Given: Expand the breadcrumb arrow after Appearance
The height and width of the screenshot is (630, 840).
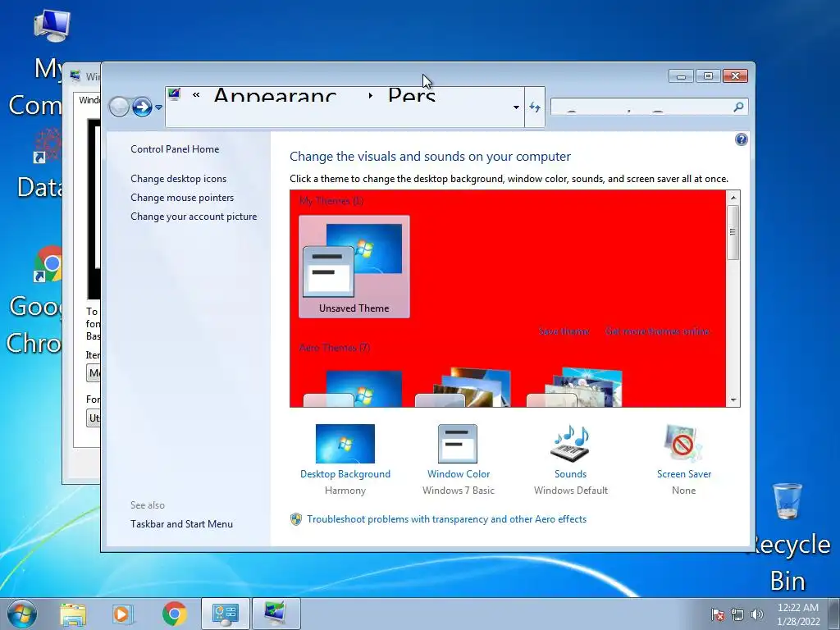Looking at the screenshot, I should coord(370,95).
